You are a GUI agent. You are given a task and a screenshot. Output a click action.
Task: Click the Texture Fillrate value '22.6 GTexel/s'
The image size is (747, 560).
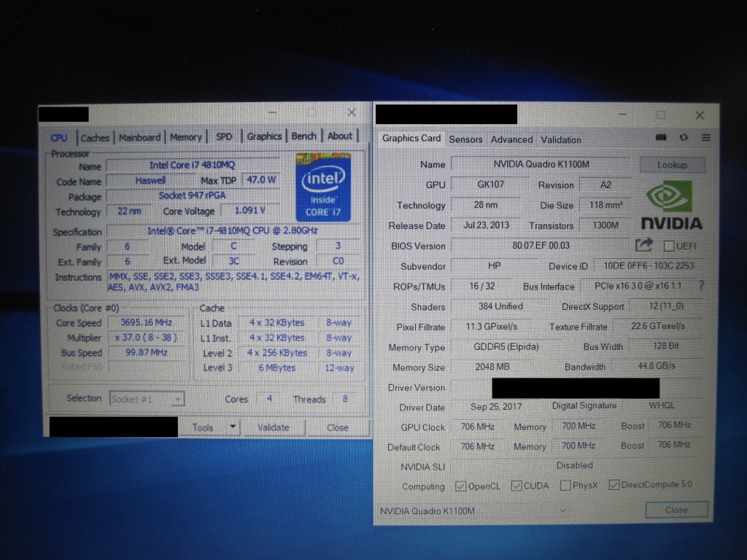[658, 326]
